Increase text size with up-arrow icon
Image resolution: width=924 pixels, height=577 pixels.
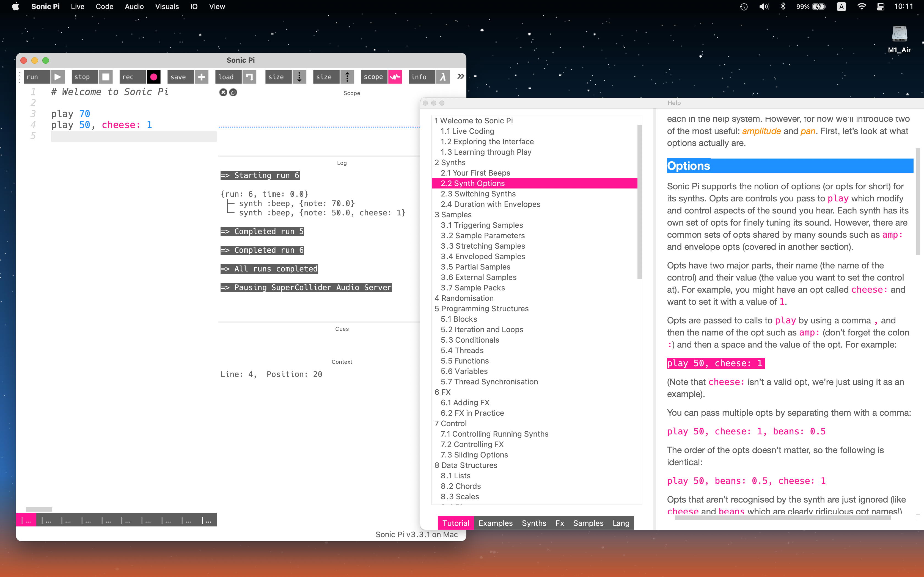click(x=347, y=77)
